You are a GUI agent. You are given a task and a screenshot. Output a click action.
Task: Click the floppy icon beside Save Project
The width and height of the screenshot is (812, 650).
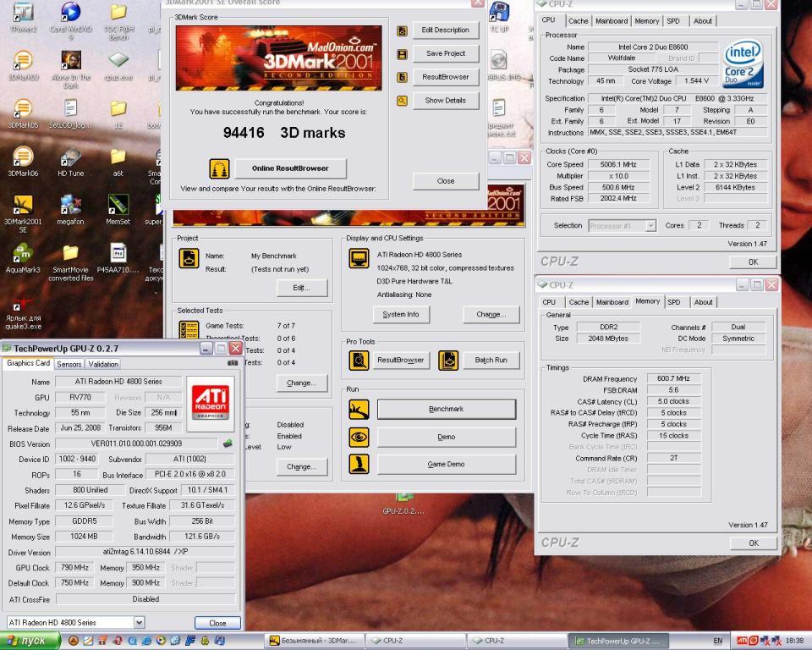(402, 54)
